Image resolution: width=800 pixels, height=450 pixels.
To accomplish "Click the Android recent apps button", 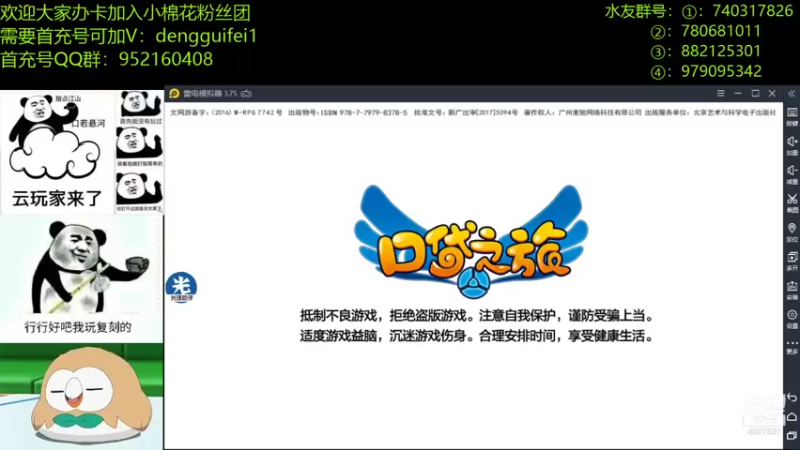I will pyautogui.click(x=792, y=436).
